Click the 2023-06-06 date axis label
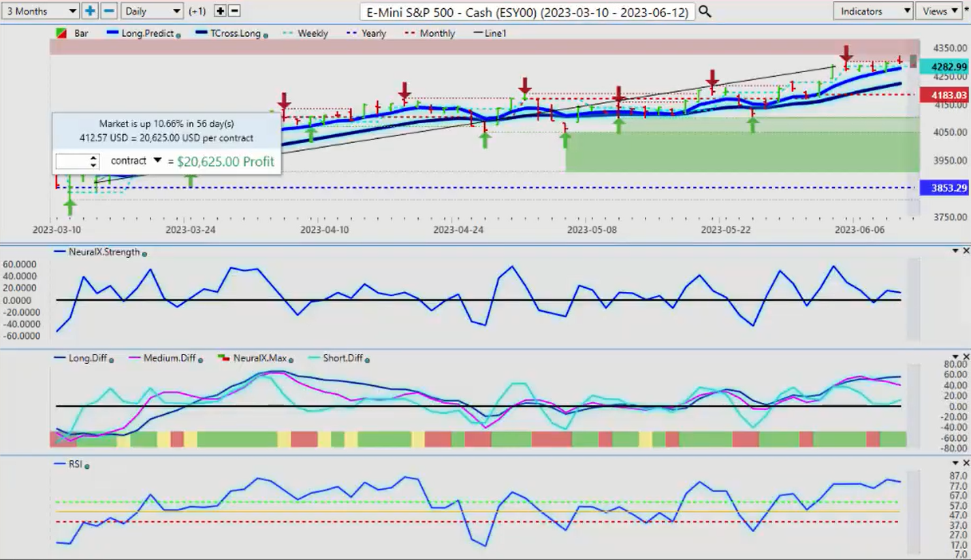The image size is (971, 560). (860, 230)
